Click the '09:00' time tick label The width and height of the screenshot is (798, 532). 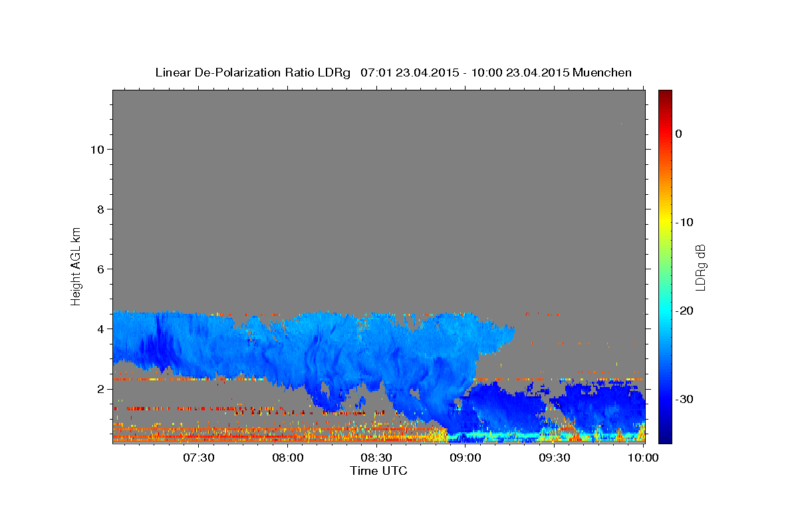465,458
